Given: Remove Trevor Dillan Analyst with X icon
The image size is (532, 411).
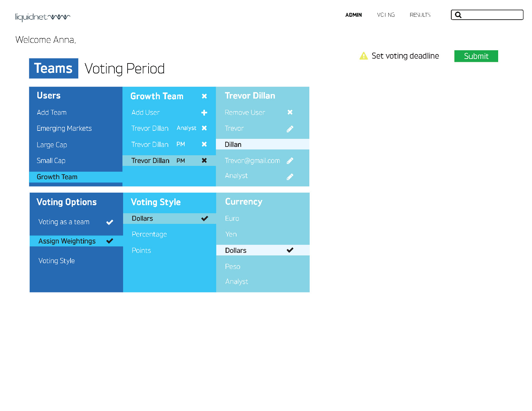Looking at the screenshot, I should [x=204, y=128].
